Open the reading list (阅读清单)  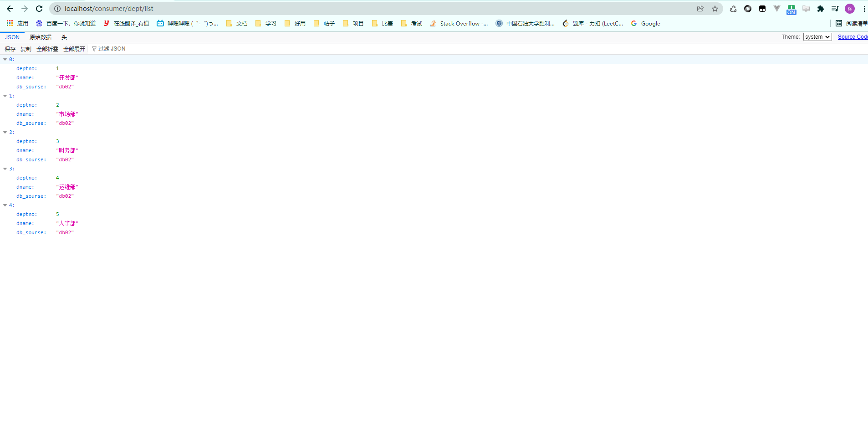click(x=852, y=23)
